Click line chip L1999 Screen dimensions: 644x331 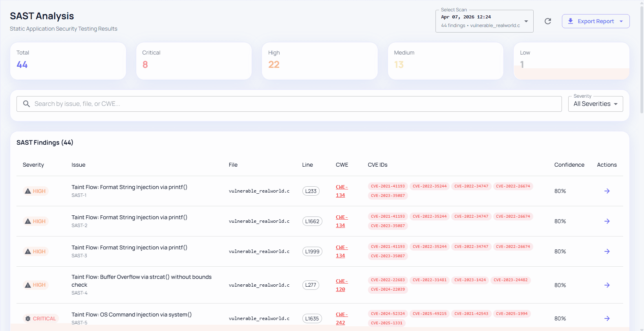point(312,251)
